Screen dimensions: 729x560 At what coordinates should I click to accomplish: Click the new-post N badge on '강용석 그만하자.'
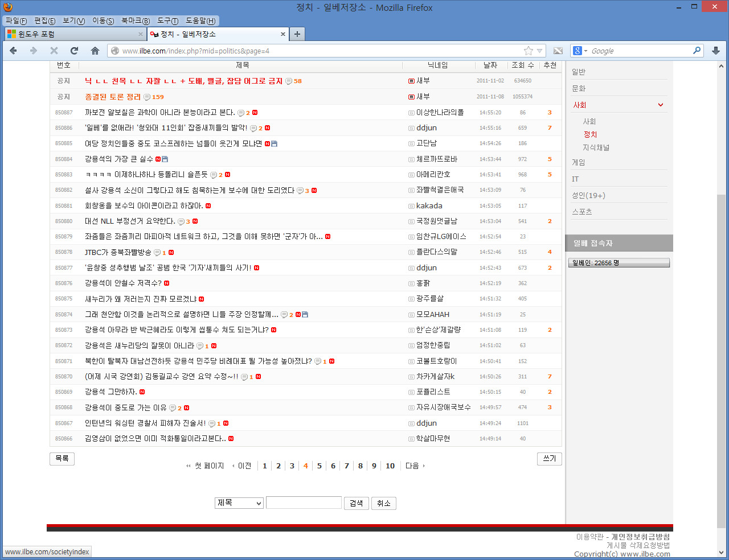tap(142, 392)
